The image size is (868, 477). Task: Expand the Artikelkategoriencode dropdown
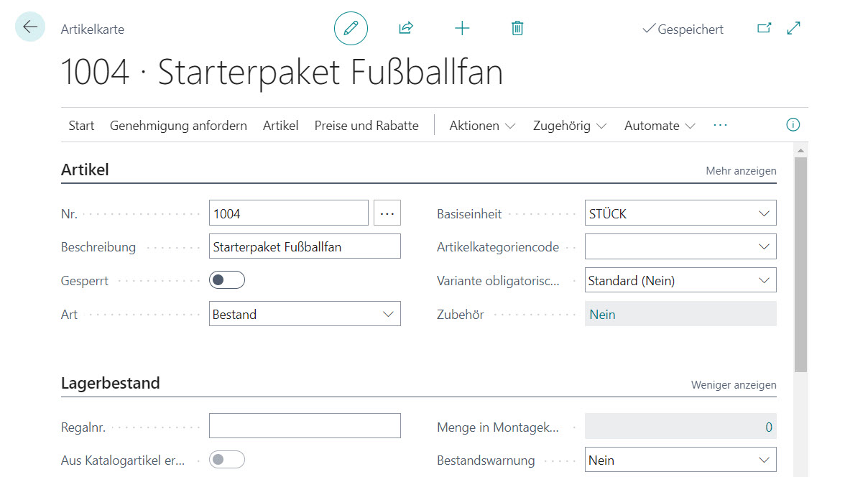pyautogui.click(x=680, y=246)
